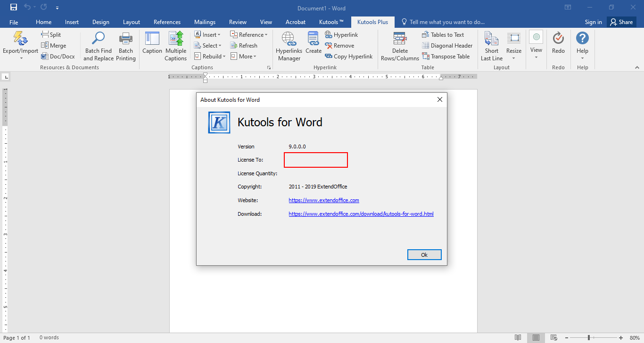Open Customize Quick Access Toolbar arrow
The width and height of the screenshot is (644, 343).
pos(57,8)
